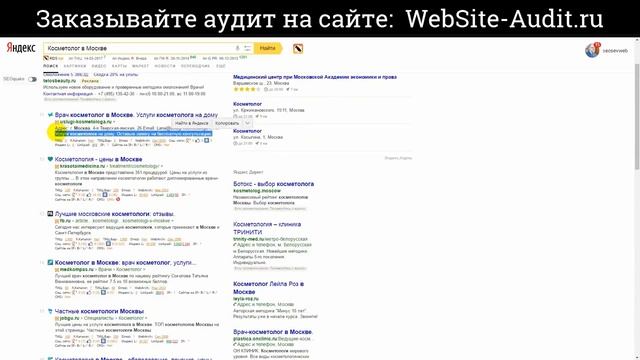Open dropdown arrow after jobgu.ru breadcrumb

(x=146, y=318)
